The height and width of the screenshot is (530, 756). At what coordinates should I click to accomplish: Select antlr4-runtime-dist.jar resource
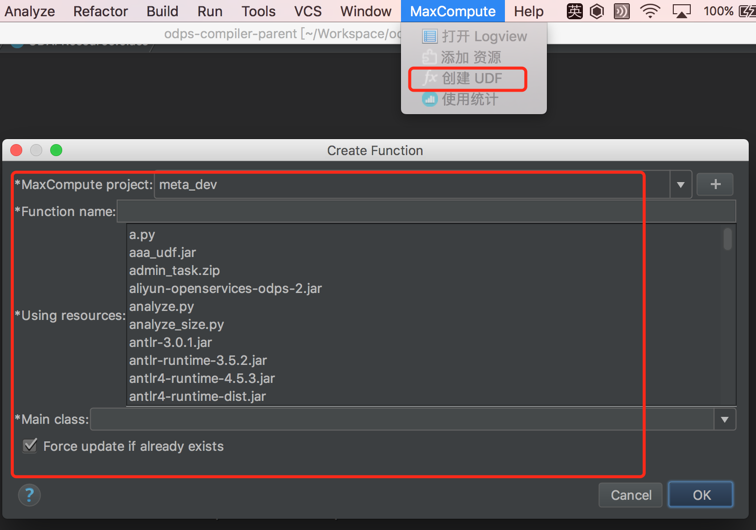424,396
